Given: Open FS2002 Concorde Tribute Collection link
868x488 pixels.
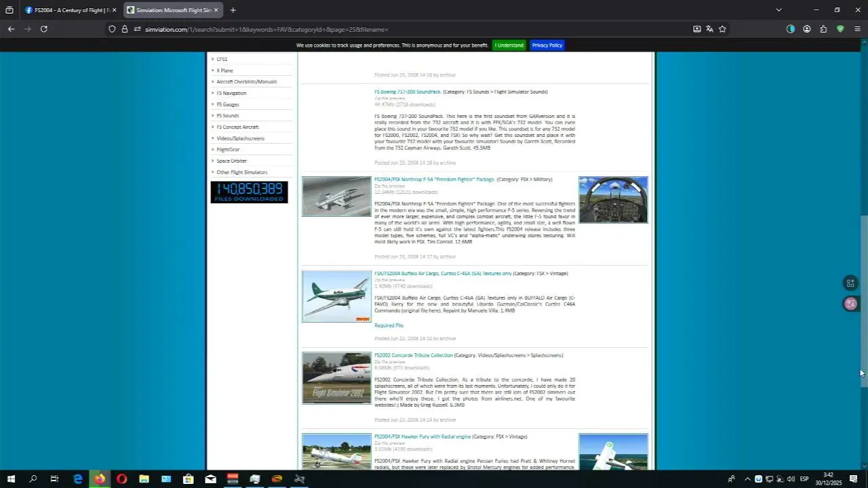Looking at the screenshot, I should [x=413, y=355].
